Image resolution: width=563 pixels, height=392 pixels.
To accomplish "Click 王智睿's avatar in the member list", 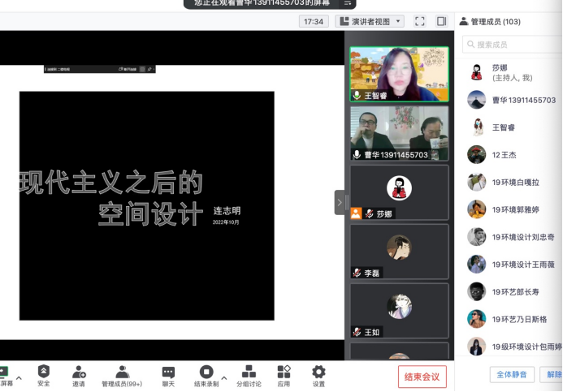I will [x=477, y=127].
